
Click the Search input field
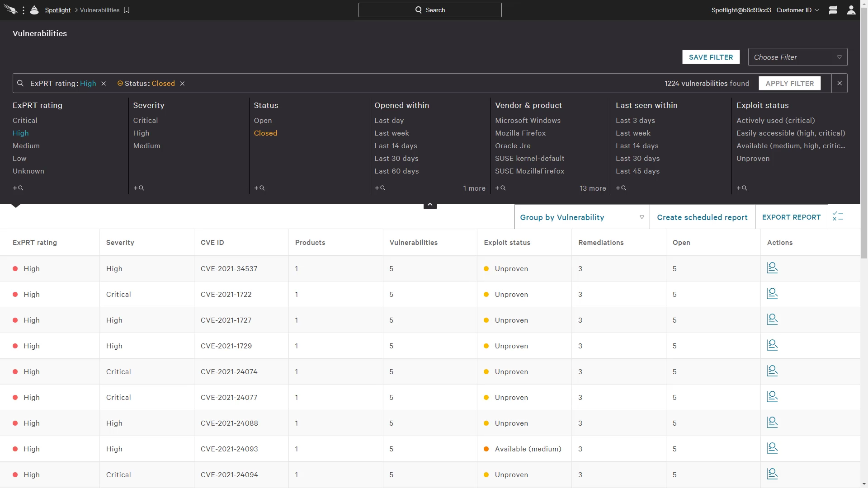tap(430, 9)
